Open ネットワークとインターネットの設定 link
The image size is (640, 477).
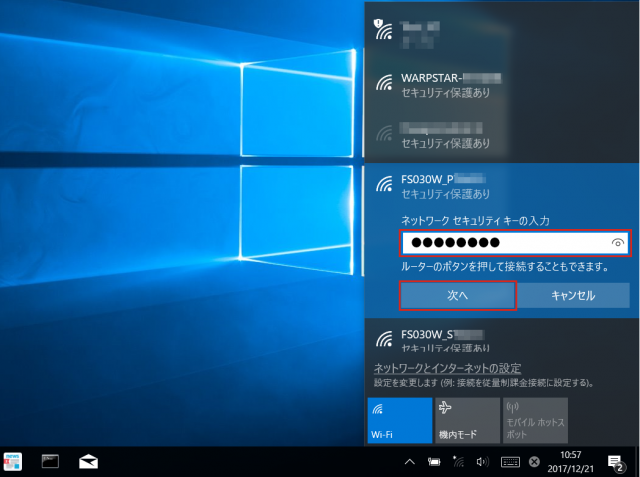point(447,368)
